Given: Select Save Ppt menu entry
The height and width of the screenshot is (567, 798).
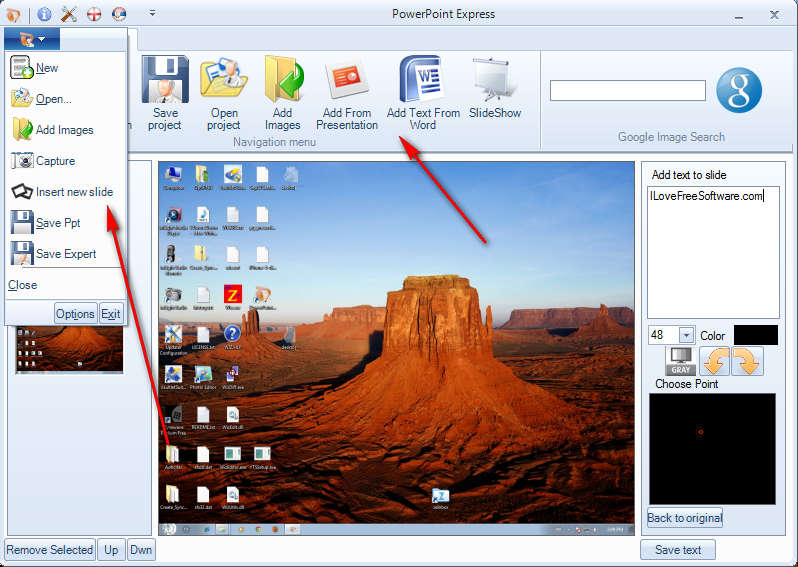Looking at the screenshot, I should (x=66, y=223).
